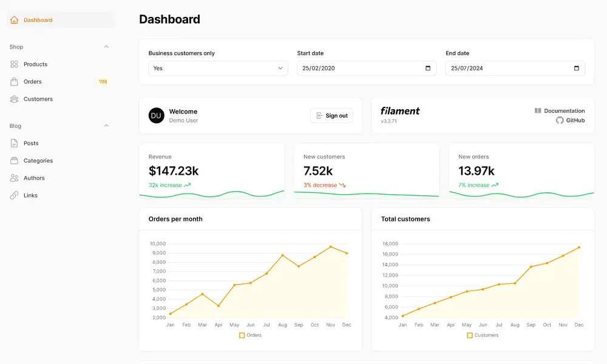Image resolution: width=607 pixels, height=364 pixels.
Task: Open the Documentation link
Action: (x=560, y=110)
